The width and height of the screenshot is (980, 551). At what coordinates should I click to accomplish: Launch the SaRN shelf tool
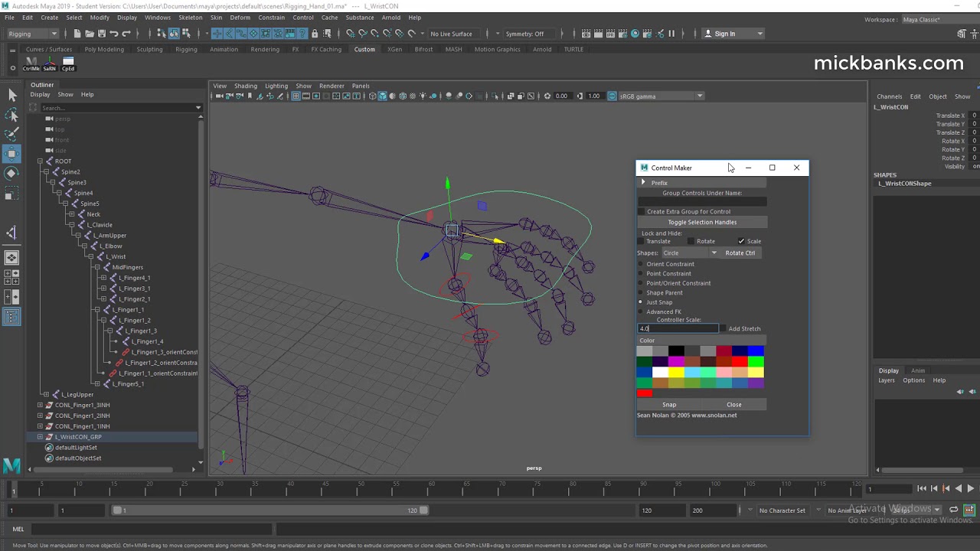tap(50, 63)
